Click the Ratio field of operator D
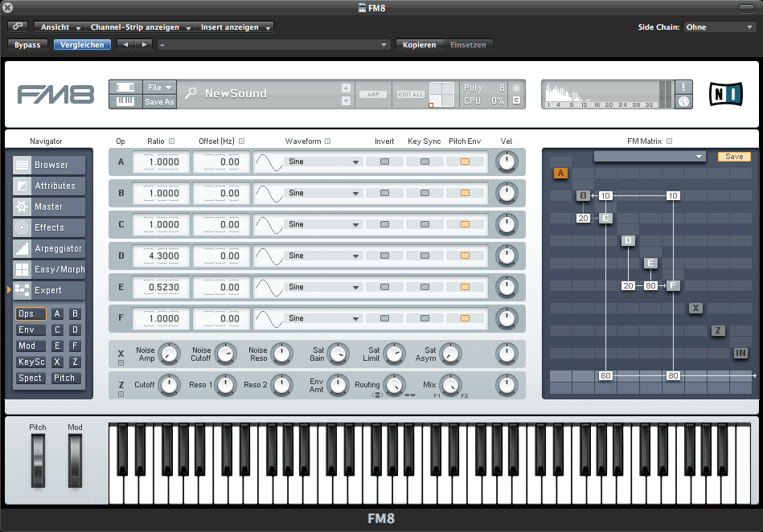Screen dimensions: 763x532 (166, 256)
